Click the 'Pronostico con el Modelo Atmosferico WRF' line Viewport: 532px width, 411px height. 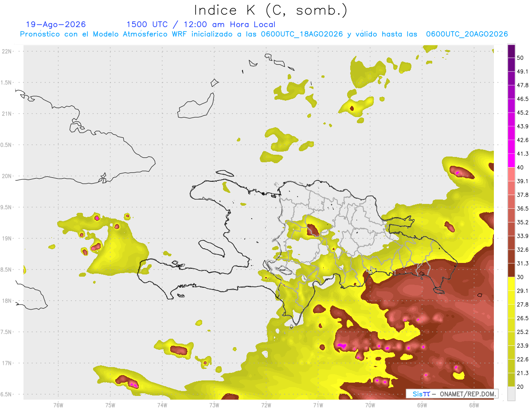click(264, 34)
